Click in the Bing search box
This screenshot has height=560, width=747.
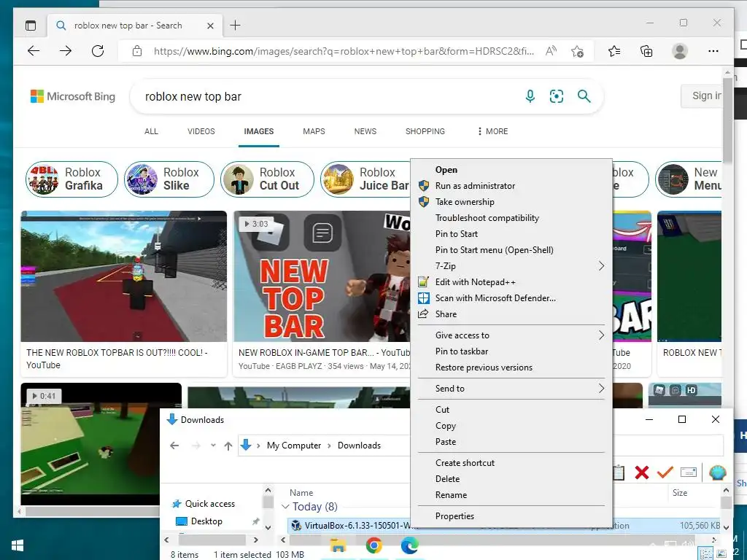[329, 97]
